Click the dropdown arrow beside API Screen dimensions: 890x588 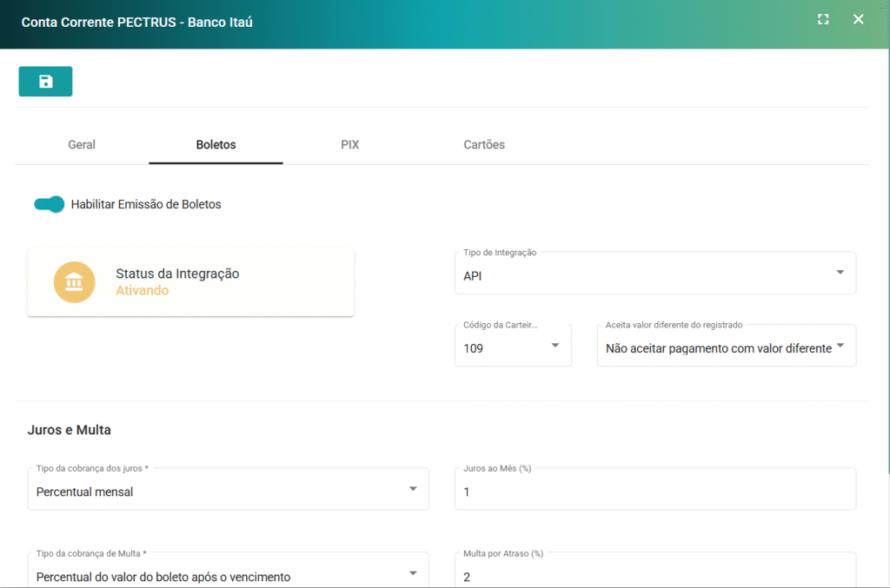840,273
